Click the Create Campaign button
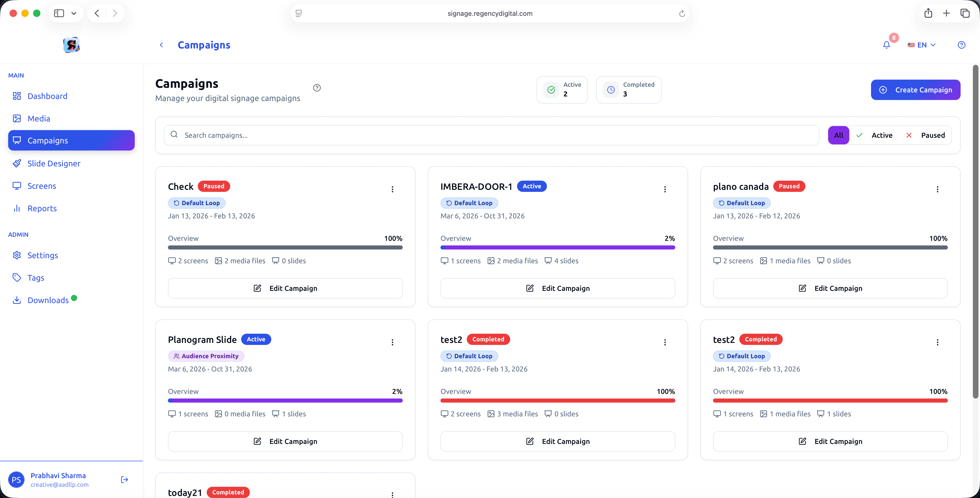The image size is (980, 498). [x=915, y=90]
